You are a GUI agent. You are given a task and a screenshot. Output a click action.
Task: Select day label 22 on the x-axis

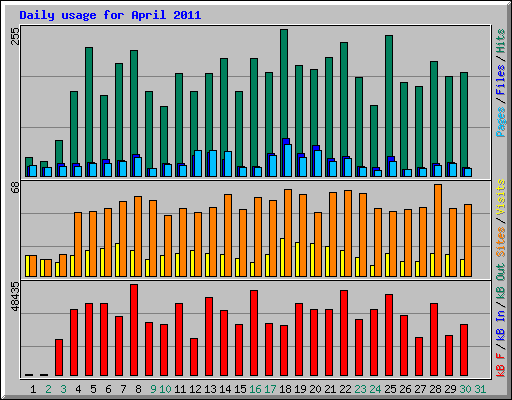click(345, 389)
